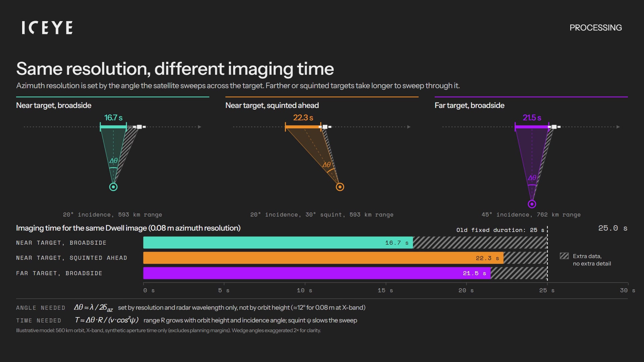Click the satellite icon in the far broadside diagram

pyautogui.click(x=554, y=127)
